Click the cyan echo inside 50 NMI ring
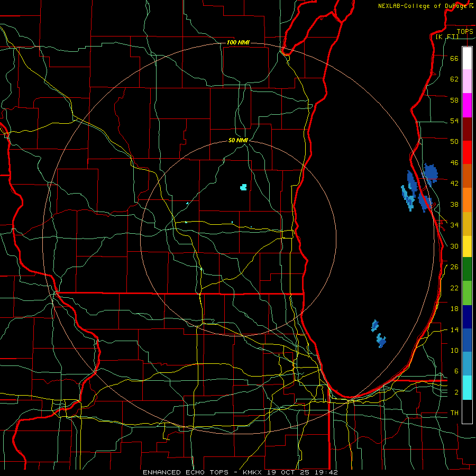The height and width of the screenshot is (476, 476). (243, 187)
